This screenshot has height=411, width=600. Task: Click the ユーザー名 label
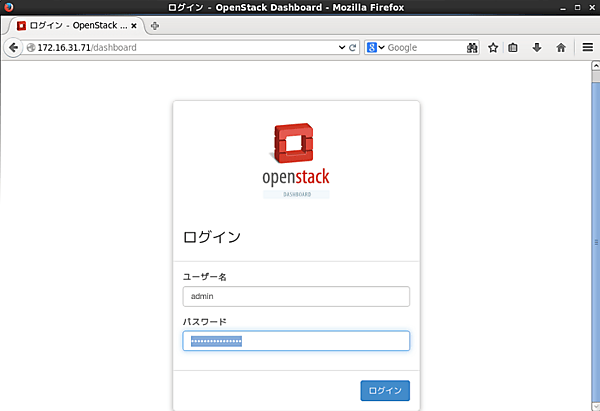click(205, 277)
